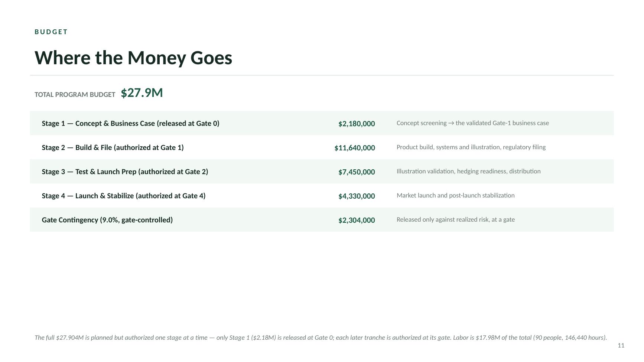Click the $11,640,000 amount

click(x=355, y=148)
